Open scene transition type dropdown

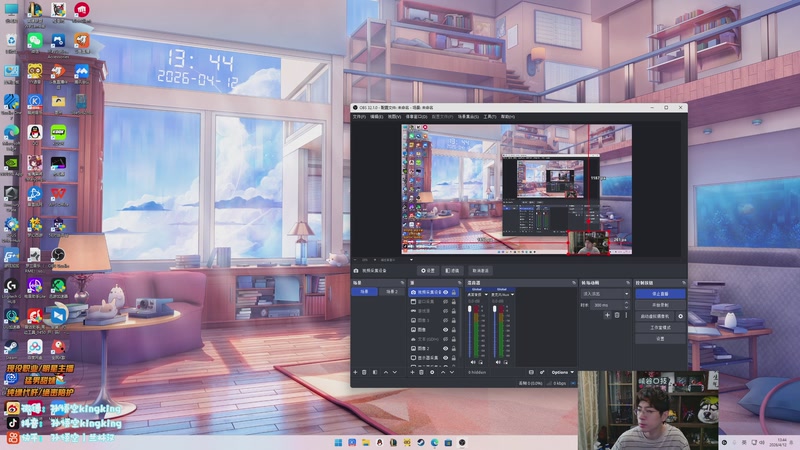pos(606,294)
